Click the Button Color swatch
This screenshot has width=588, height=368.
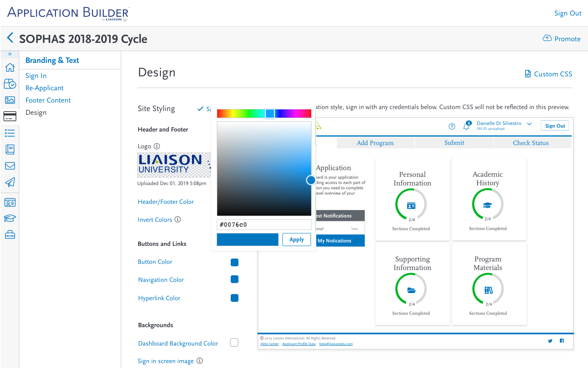click(x=234, y=262)
